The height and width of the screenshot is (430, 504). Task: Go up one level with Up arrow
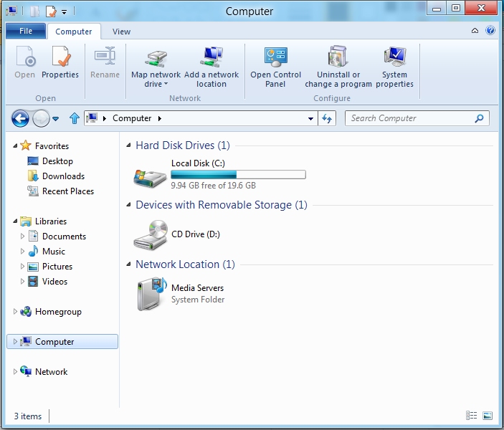(x=75, y=118)
